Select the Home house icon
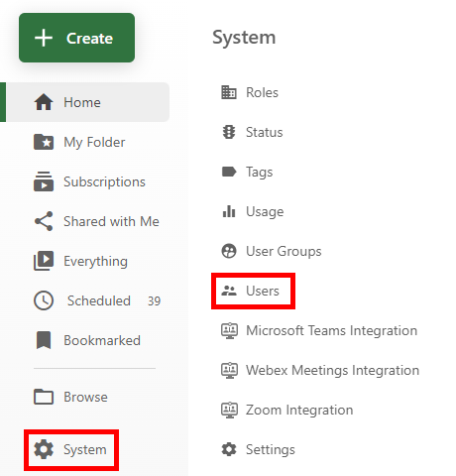The height and width of the screenshot is (476, 456). [44, 102]
